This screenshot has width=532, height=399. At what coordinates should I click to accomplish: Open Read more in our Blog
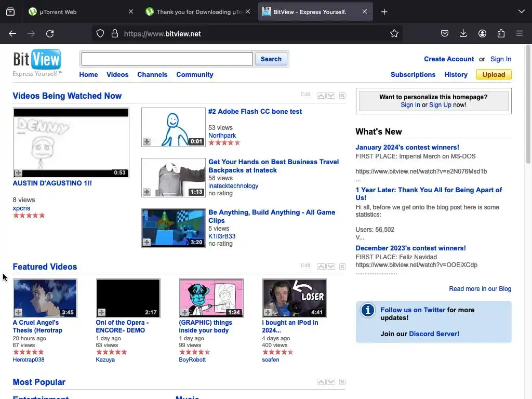coord(480,289)
